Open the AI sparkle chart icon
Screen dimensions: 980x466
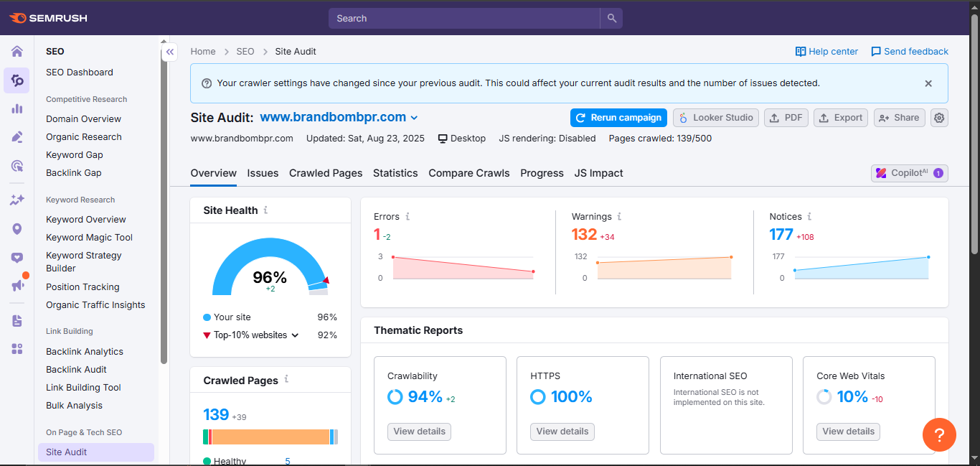[17, 200]
